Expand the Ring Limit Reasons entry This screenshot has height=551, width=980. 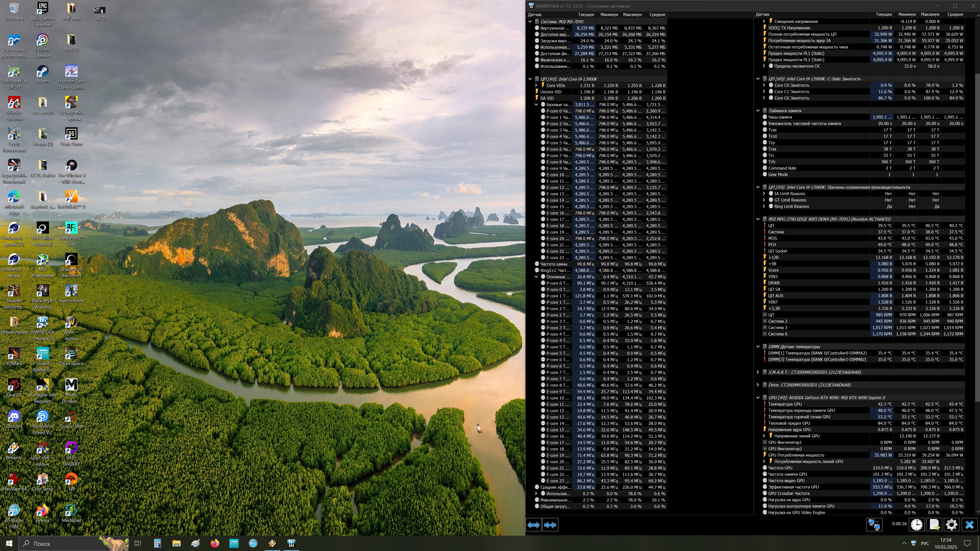[x=764, y=206]
